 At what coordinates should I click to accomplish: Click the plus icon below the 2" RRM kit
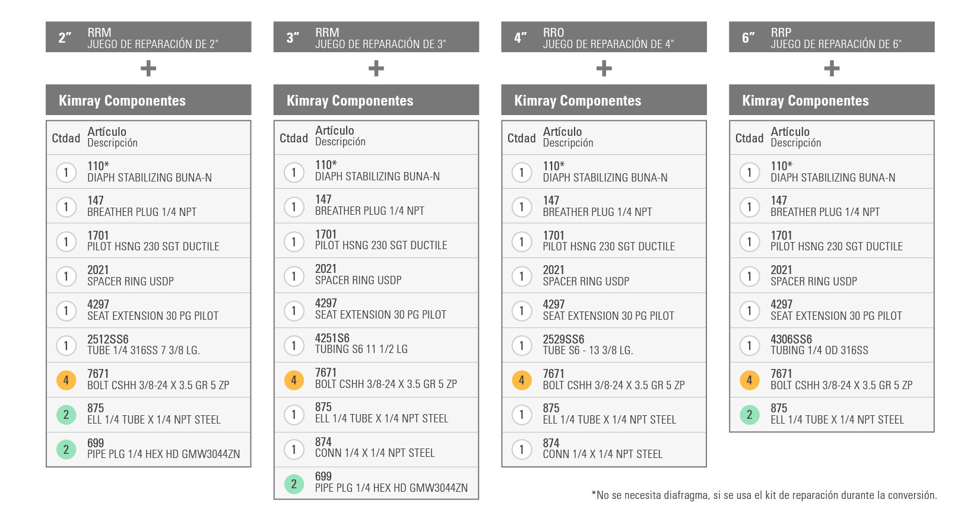tap(148, 69)
